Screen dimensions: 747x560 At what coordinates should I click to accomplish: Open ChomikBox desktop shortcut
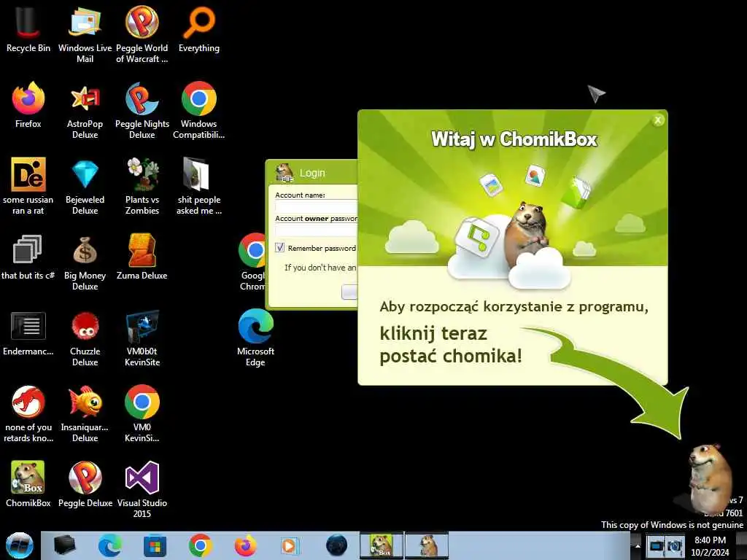point(28,483)
